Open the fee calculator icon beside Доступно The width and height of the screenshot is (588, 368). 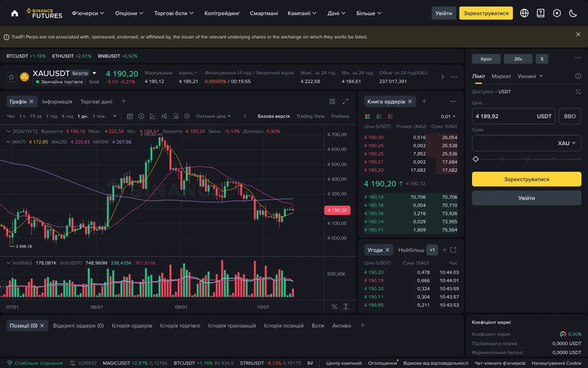[578, 92]
